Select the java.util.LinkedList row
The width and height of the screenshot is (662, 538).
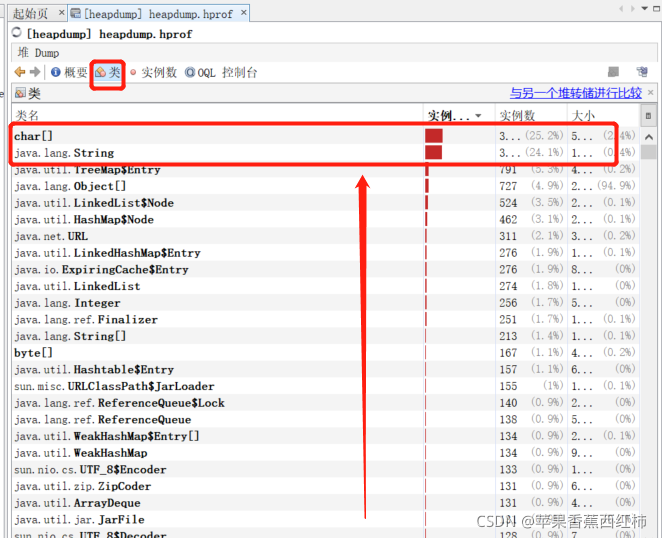click(x=325, y=286)
